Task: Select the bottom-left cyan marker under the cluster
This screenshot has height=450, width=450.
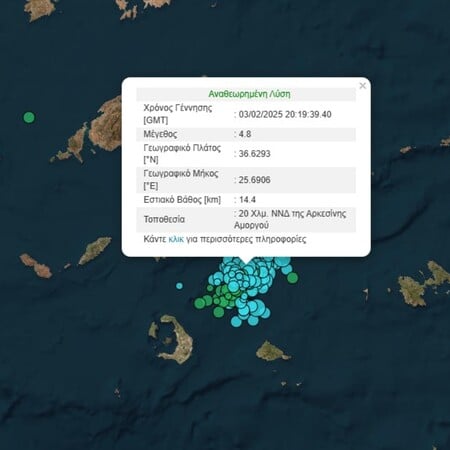Action: [236, 321]
